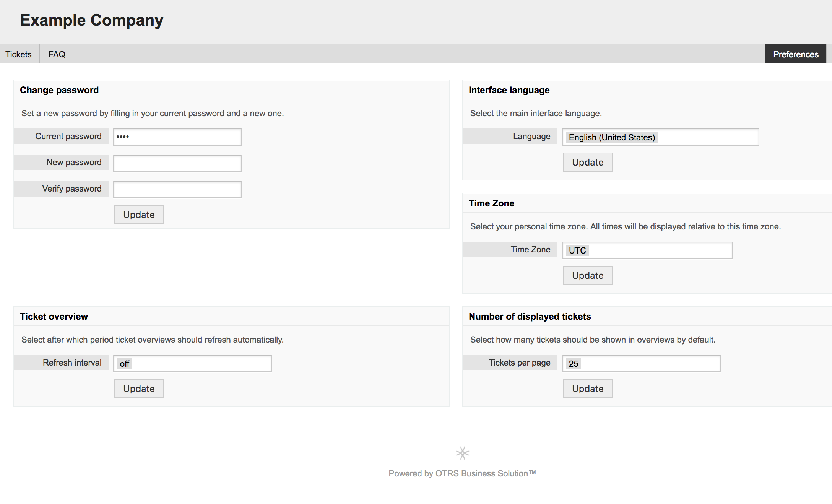Click Update under Change password
The image size is (832, 504).
click(x=138, y=215)
